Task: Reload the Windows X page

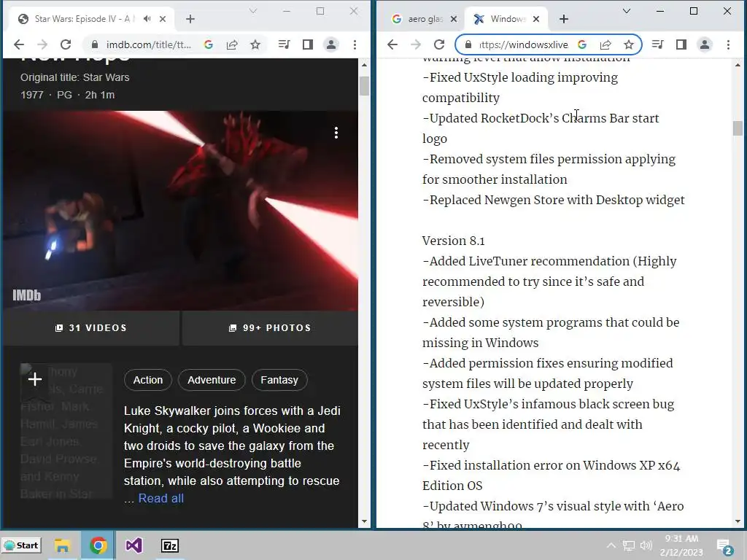Action: click(x=439, y=44)
